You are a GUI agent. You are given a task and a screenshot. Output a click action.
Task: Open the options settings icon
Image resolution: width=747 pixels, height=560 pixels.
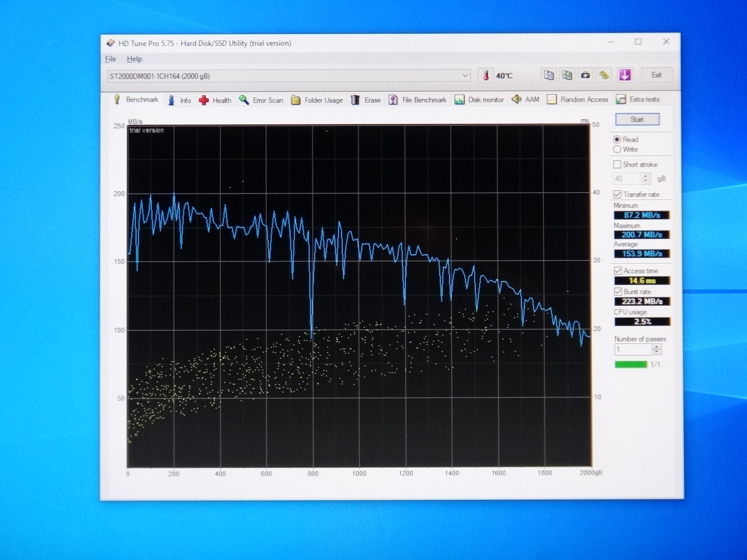coord(604,75)
